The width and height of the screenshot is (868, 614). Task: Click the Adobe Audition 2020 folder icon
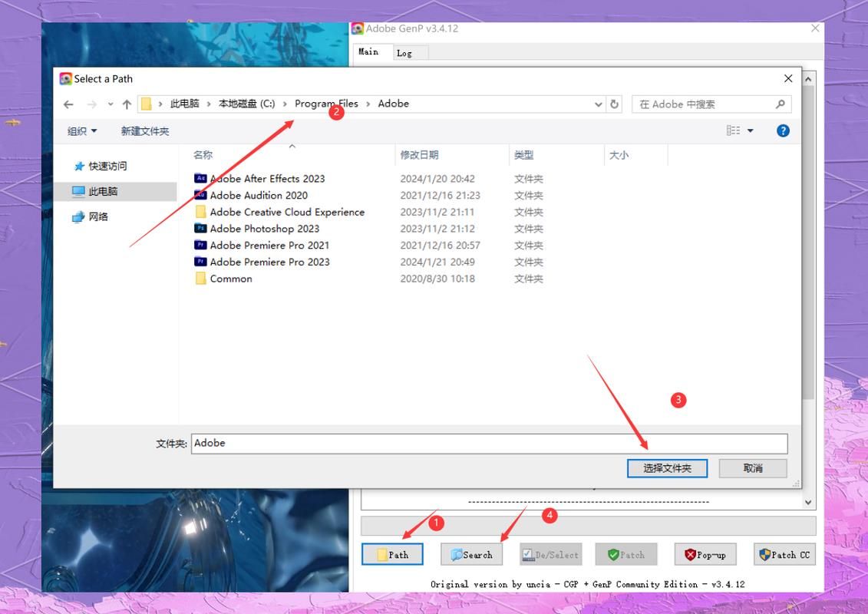pos(200,195)
